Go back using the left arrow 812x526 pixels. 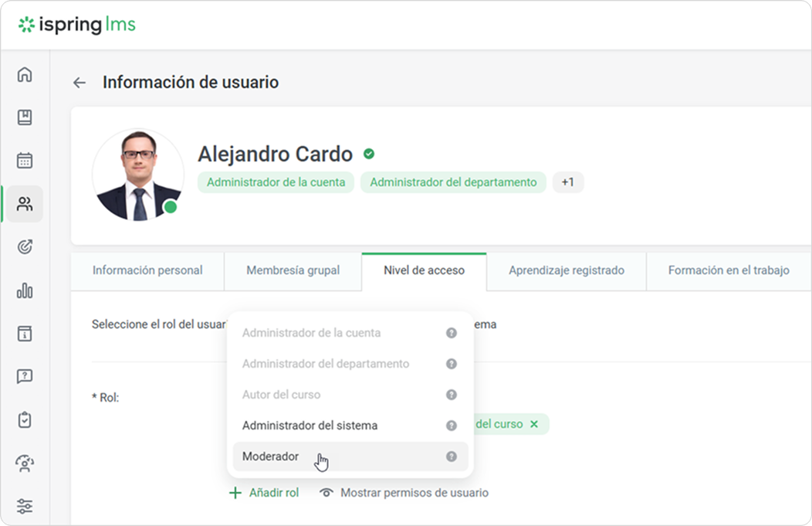point(79,83)
